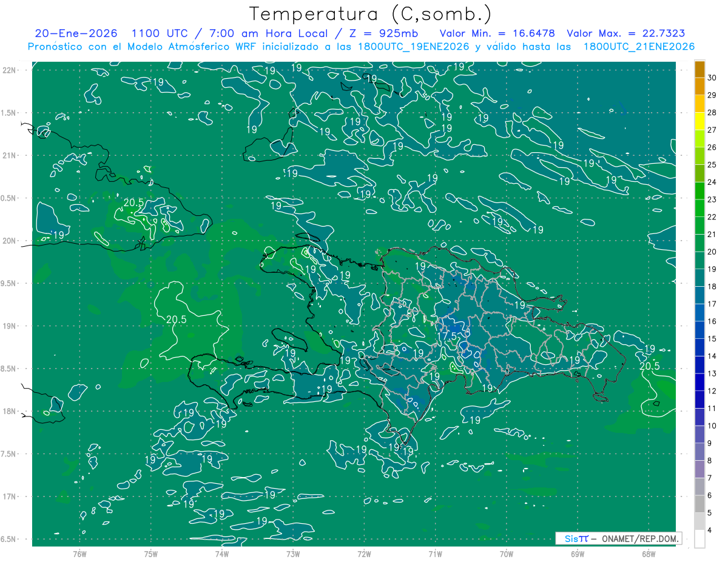Pick the yellow swatch between 27 and 28
The image size is (728, 562).
[x=699, y=121]
